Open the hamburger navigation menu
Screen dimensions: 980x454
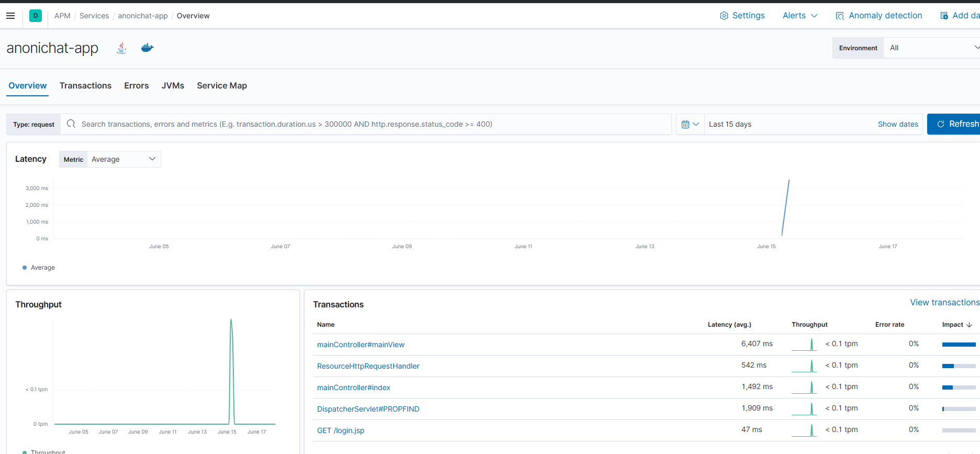coord(10,16)
